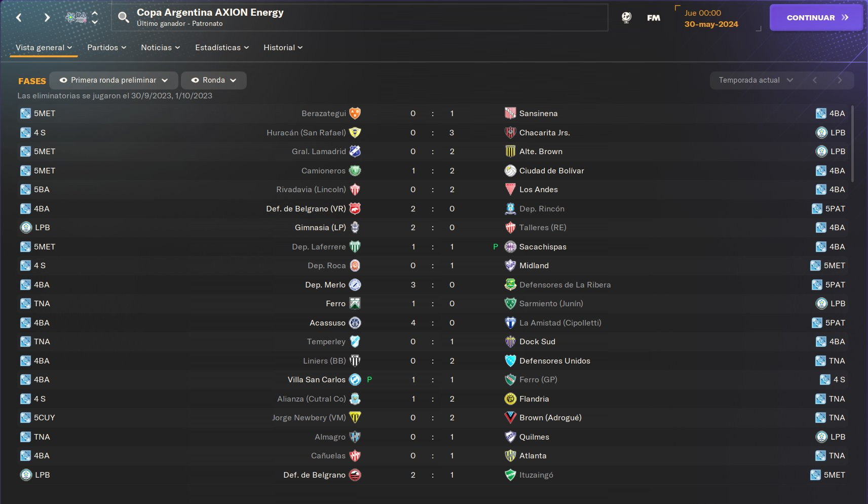
Task: Open the FM logo menu
Action: tap(654, 18)
